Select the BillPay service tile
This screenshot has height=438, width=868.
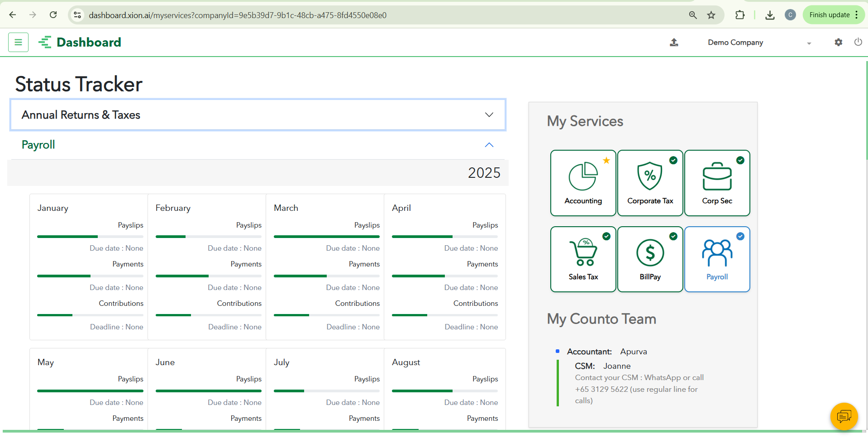650,259
